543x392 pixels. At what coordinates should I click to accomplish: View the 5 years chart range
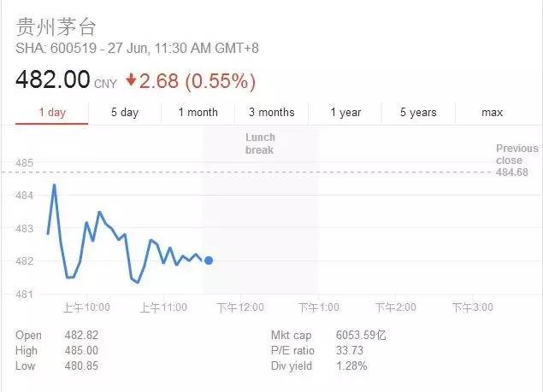tap(418, 113)
